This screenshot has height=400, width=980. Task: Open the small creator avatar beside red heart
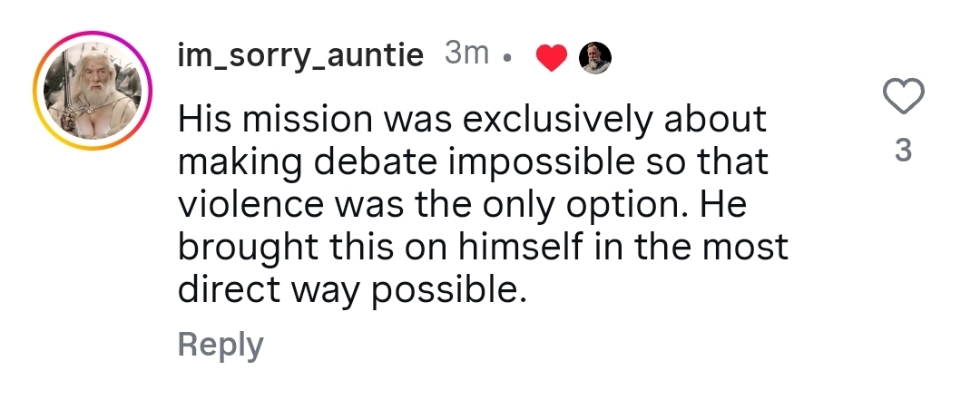click(x=595, y=58)
